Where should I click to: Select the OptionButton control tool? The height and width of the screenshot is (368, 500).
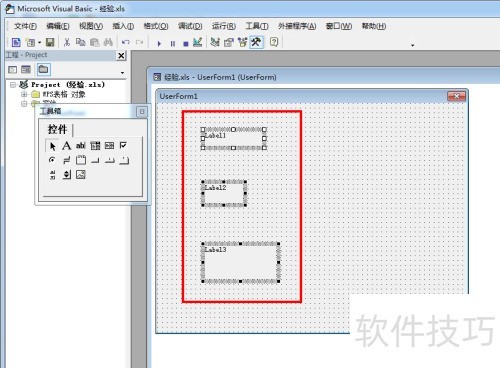point(52,160)
